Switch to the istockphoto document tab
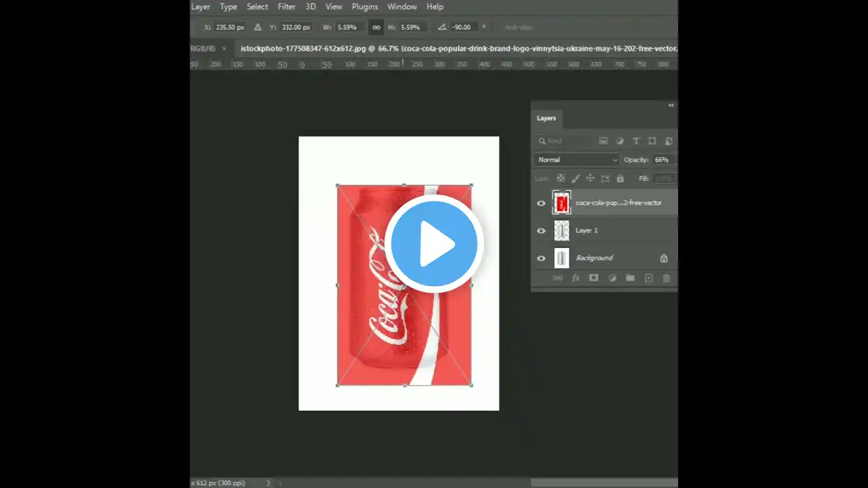Image resolution: width=868 pixels, height=488 pixels. click(x=407, y=48)
